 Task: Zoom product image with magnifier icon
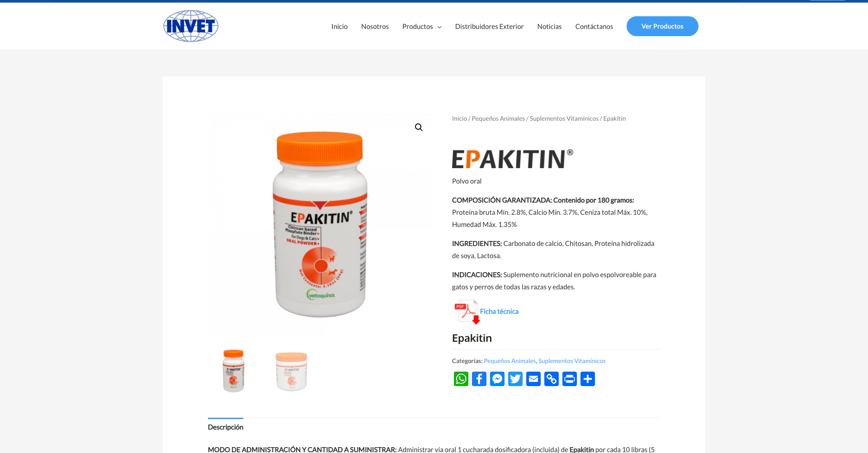[x=419, y=127]
